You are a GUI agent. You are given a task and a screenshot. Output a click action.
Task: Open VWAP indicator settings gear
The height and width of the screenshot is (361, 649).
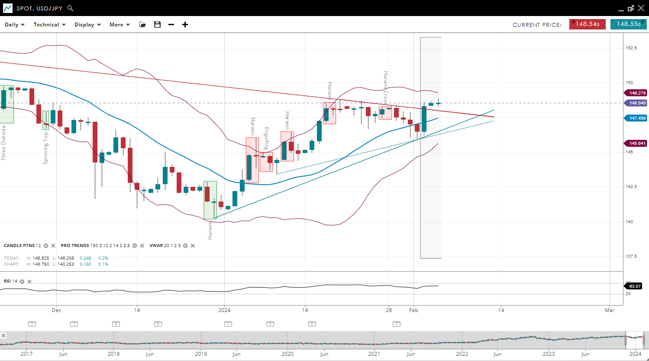point(185,246)
